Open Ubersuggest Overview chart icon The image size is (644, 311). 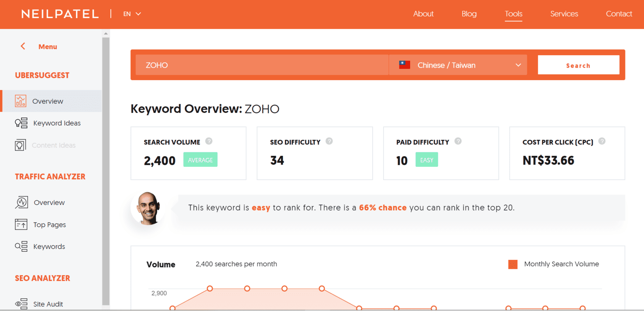[21, 101]
